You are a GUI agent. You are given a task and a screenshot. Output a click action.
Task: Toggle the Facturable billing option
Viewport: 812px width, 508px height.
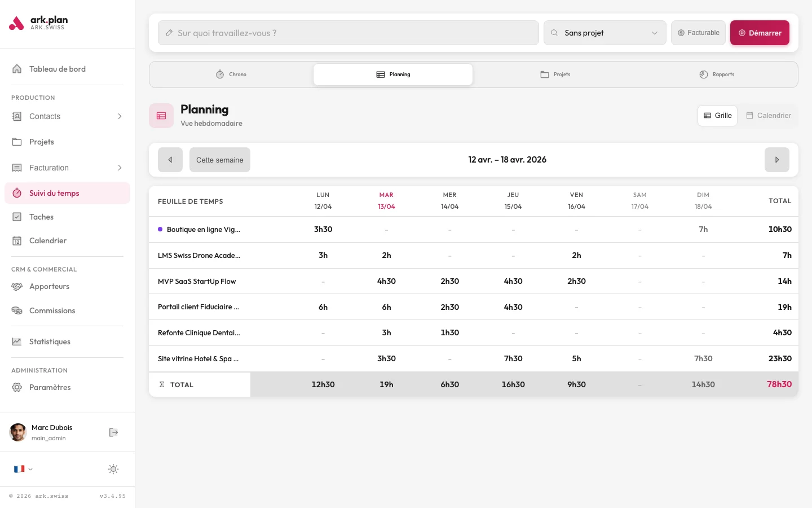698,33
